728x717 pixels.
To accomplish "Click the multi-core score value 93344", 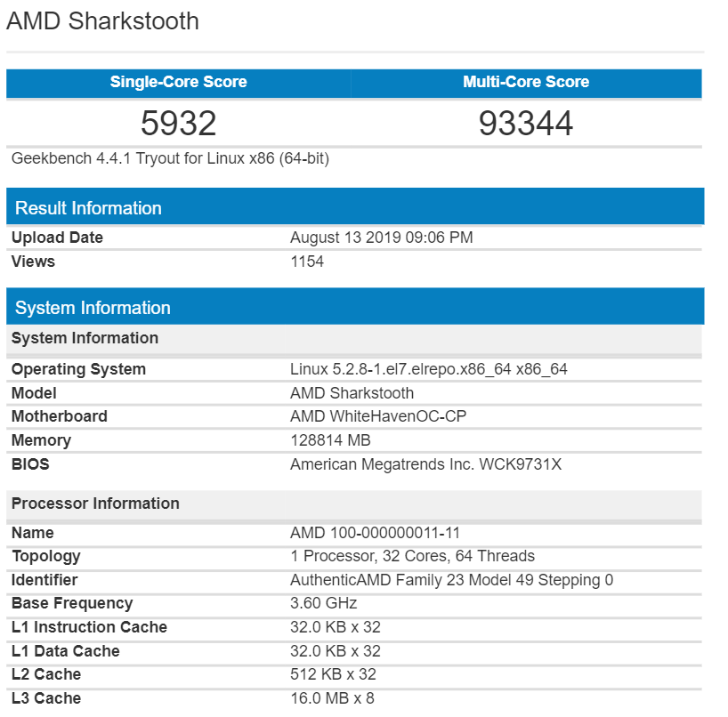I will pos(526,124).
